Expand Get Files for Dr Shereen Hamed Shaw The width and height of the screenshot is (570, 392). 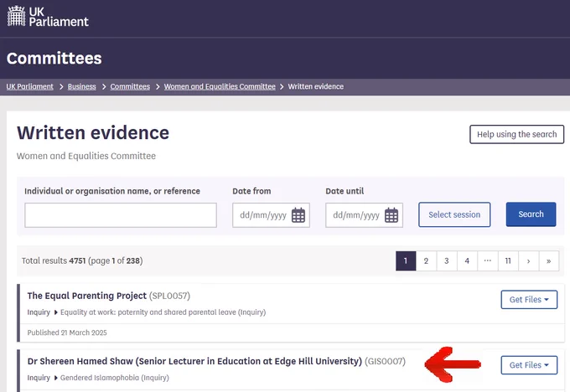tap(529, 365)
